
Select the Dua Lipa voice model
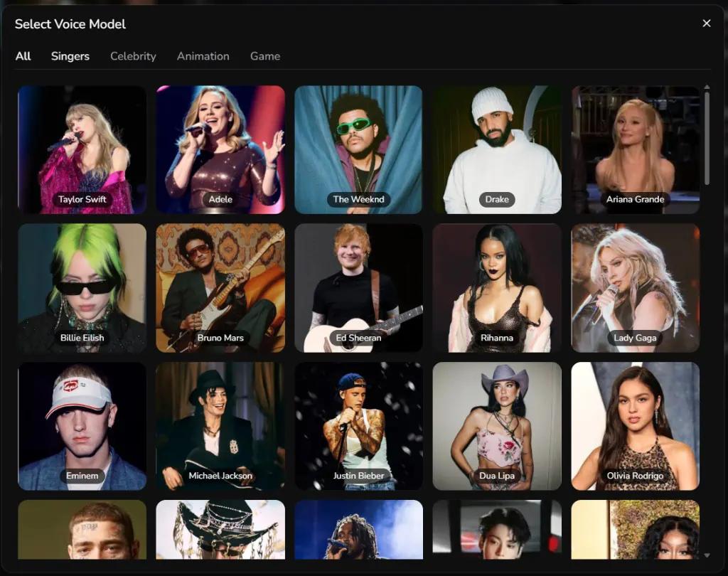click(x=497, y=426)
